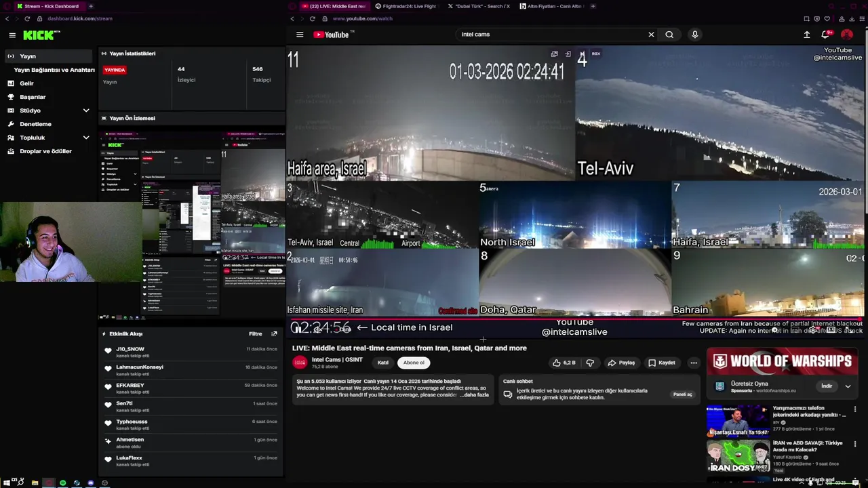The height and width of the screenshot is (488, 868).
Task: Open Droplar ve ödüller page
Action: point(45,151)
